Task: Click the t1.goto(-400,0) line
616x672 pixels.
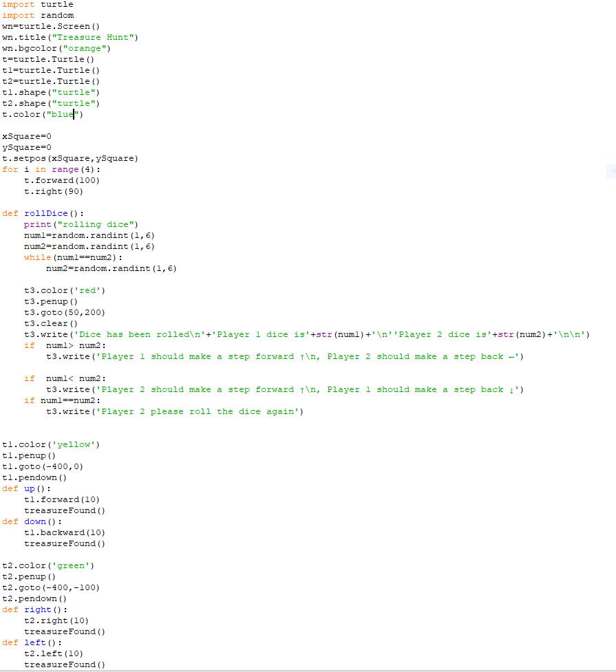Action: [43, 467]
